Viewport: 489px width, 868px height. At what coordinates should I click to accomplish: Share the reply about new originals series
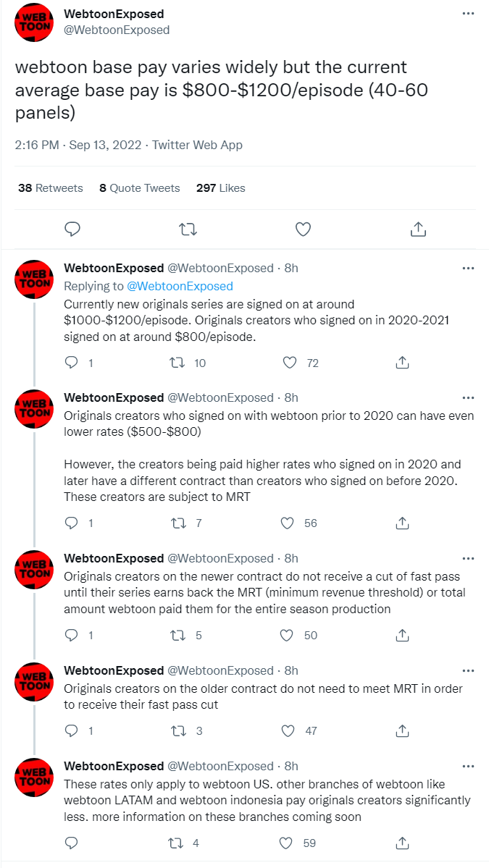pos(404,363)
